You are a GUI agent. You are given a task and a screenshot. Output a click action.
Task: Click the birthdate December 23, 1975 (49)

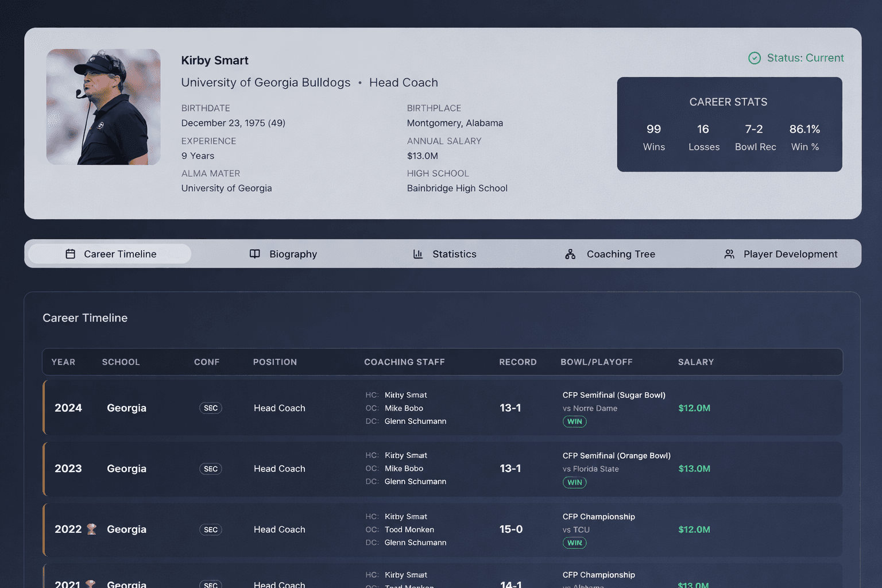coord(233,123)
